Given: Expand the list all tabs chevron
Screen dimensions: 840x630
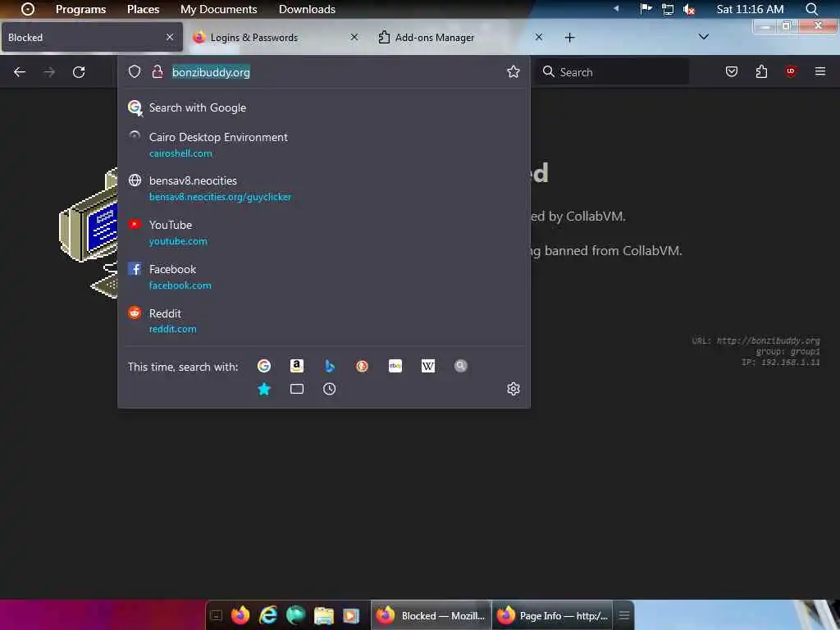Looking at the screenshot, I should click(704, 37).
